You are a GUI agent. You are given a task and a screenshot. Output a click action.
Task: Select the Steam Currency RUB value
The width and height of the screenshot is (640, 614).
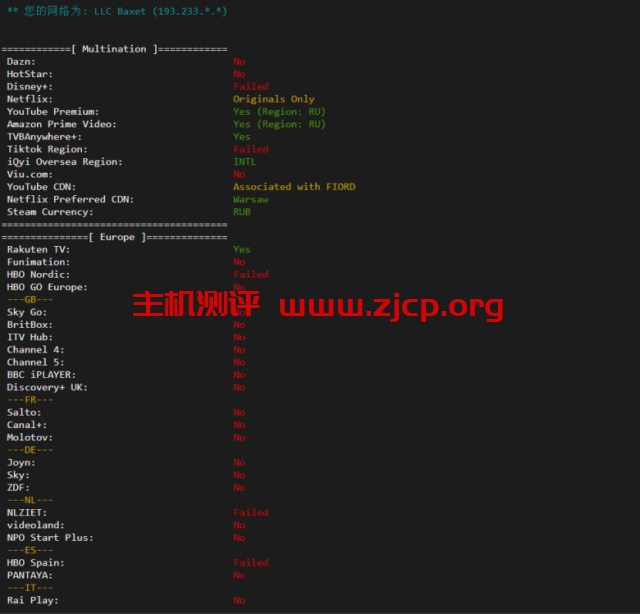click(x=242, y=212)
